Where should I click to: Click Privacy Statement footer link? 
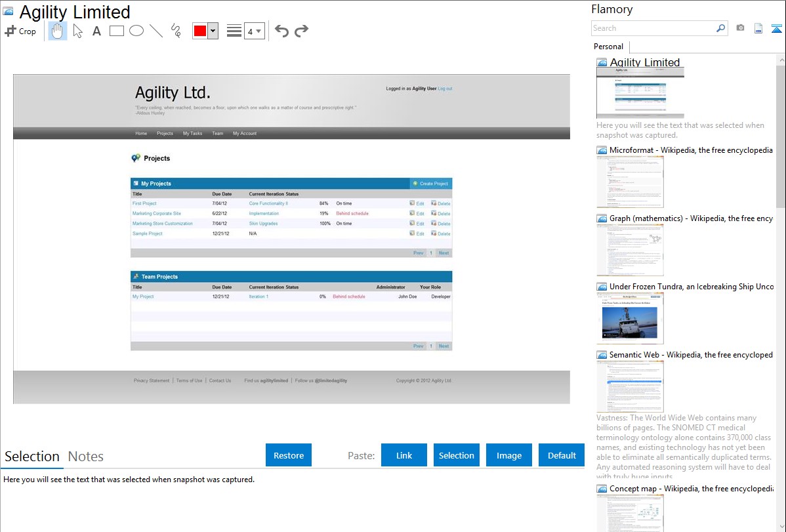(152, 380)
